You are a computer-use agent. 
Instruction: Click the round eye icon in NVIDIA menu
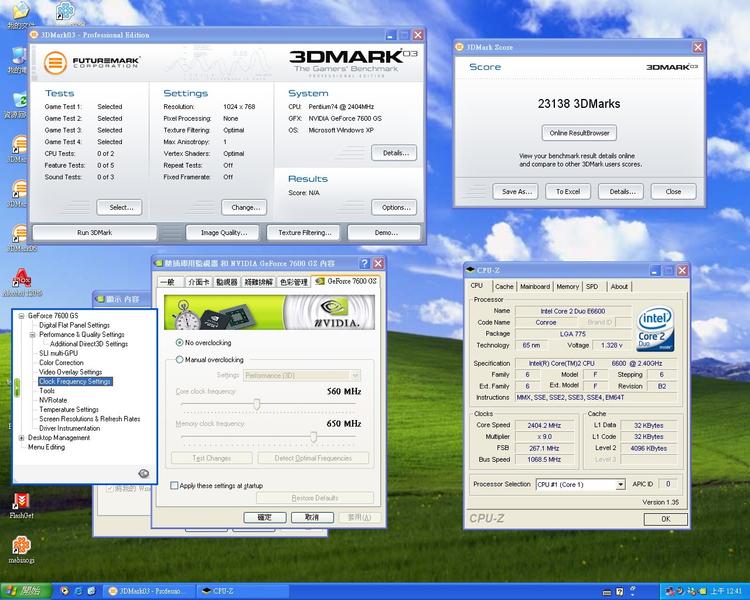pyautogui.click(x=143, y=473)
